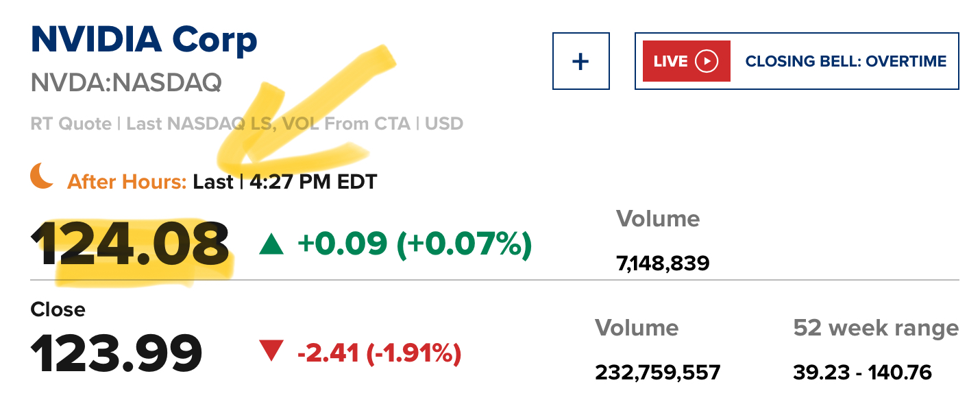The width and height of the screenshot is (980, 400).
Task: Click the orange After Hours label
Action: [x=127, y=182]
